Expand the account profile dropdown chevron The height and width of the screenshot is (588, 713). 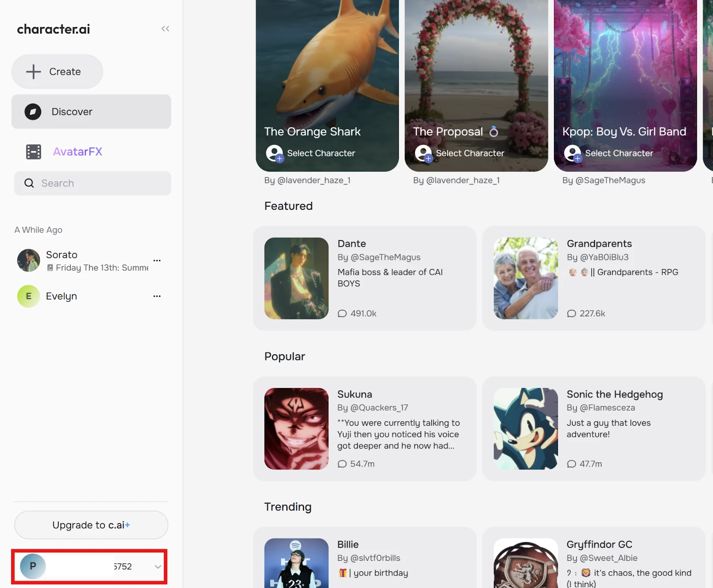coord(158,567)
